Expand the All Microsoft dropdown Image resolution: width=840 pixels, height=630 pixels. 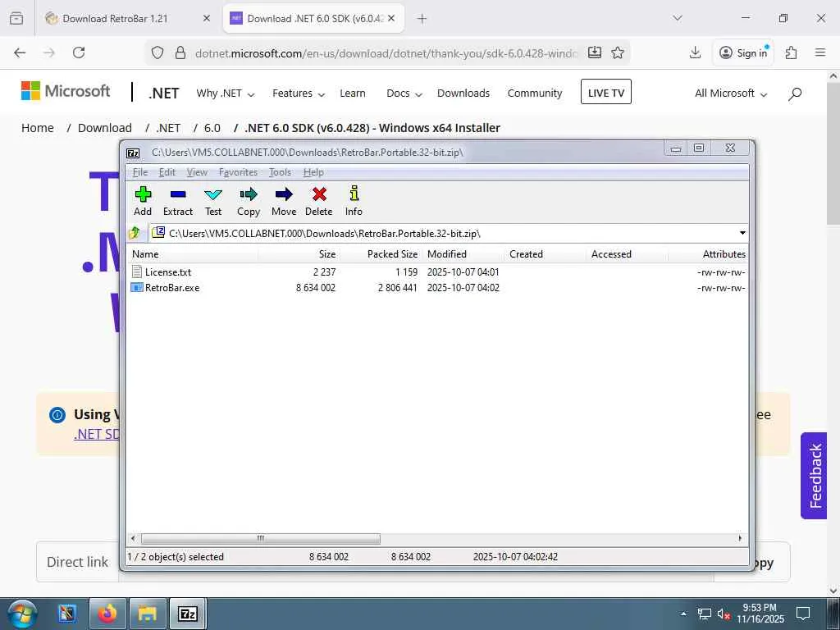[x=731, y=94]
